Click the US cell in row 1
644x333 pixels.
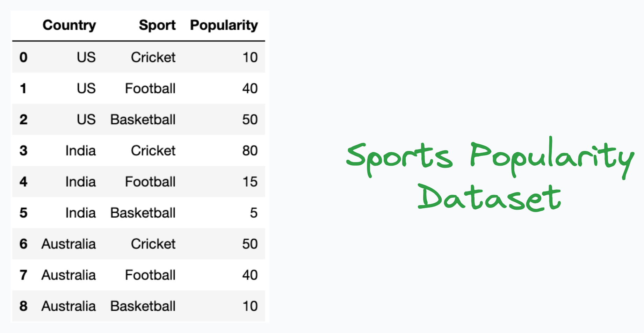[x=86, y=88]
